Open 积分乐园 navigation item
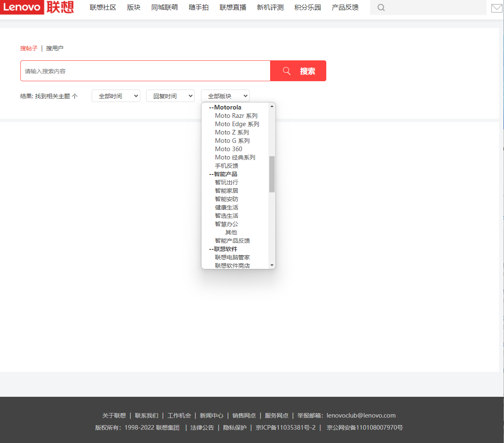This screenshot has width=504, height=443. [x=308, y=7]
